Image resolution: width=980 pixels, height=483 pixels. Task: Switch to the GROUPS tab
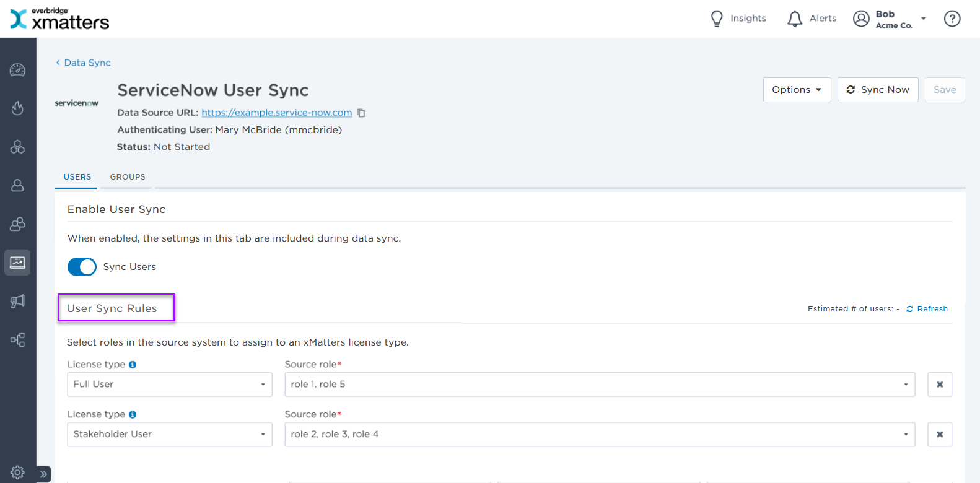(128, 177)
